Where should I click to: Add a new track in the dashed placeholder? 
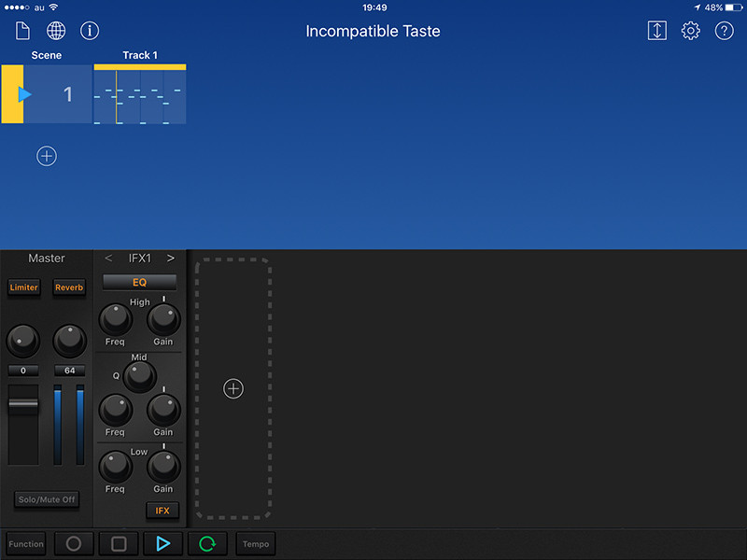pos(233,388)
